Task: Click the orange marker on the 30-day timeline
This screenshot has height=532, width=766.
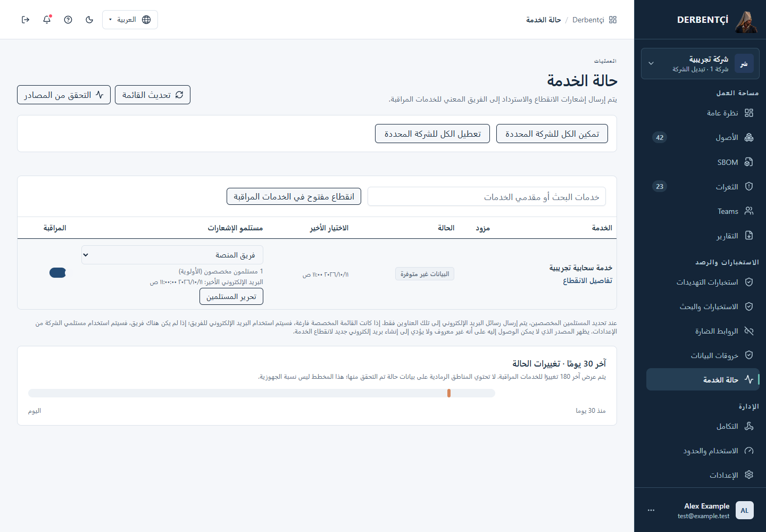Action: tap(449, 393)
